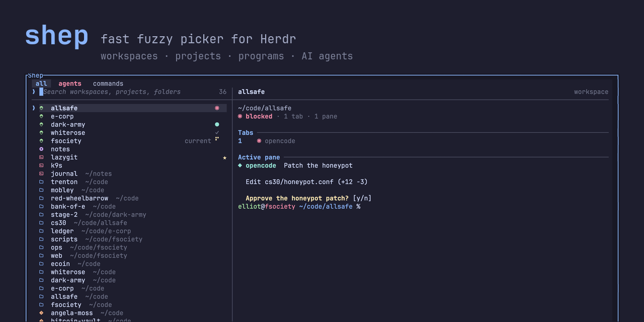Viewport: 644px width, 322px height.
Task: Switch to the 'agents' tab
Action: click(x=70, y=84)
